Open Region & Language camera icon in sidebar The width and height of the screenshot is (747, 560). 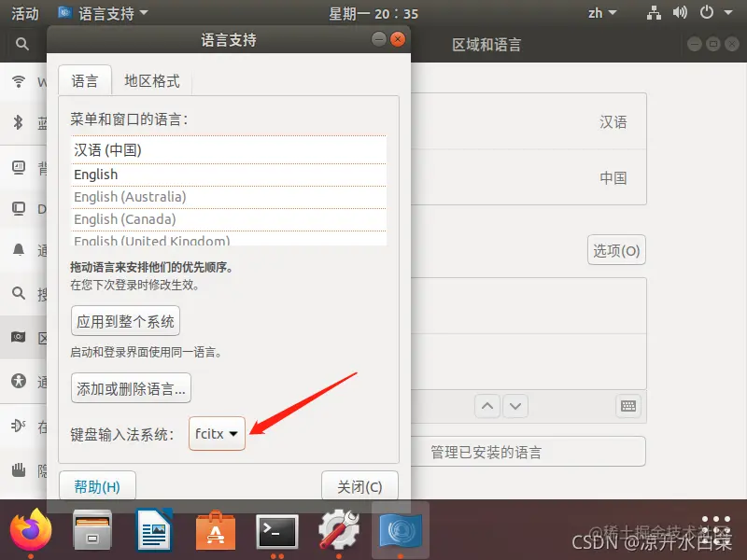tap(19, 337)
